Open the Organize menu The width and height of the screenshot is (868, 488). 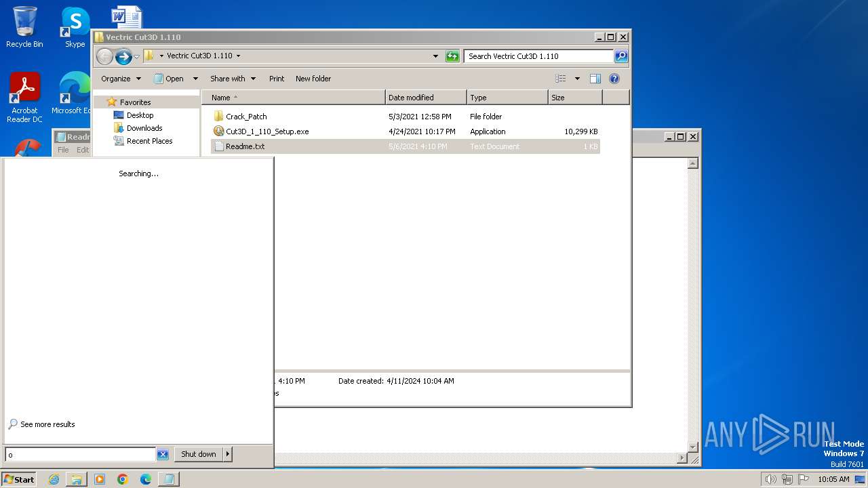pyautogui.click(x=121, y=79)
